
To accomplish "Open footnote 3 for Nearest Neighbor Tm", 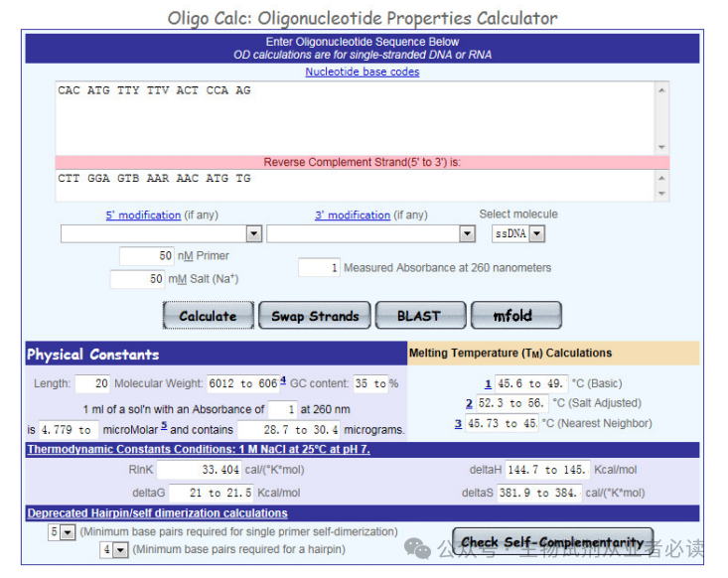I will point(458,423).
